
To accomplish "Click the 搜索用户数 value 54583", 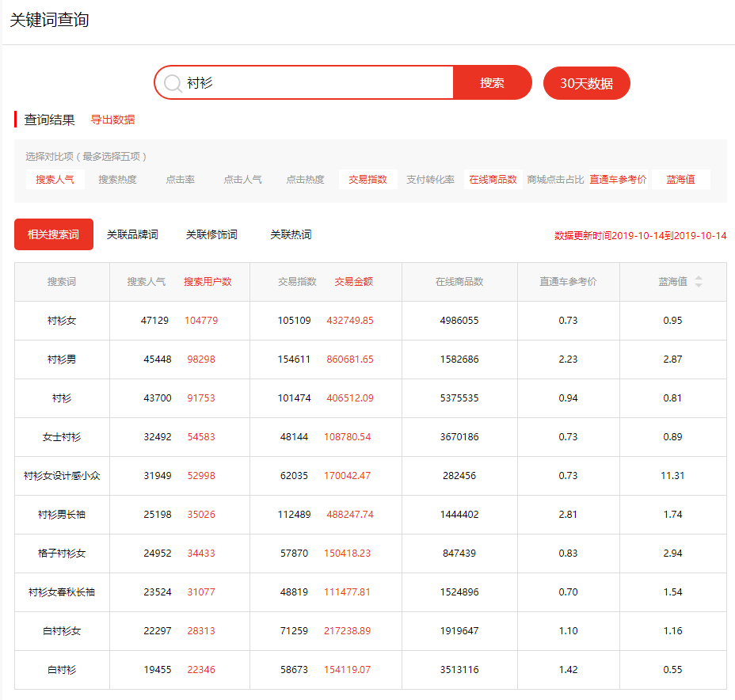I will point(201,437).
